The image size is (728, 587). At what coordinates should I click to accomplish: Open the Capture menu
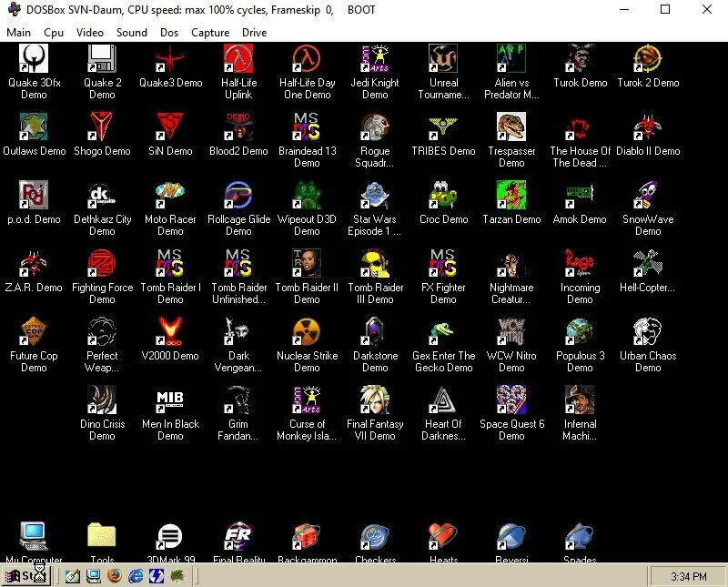[210, 33]
